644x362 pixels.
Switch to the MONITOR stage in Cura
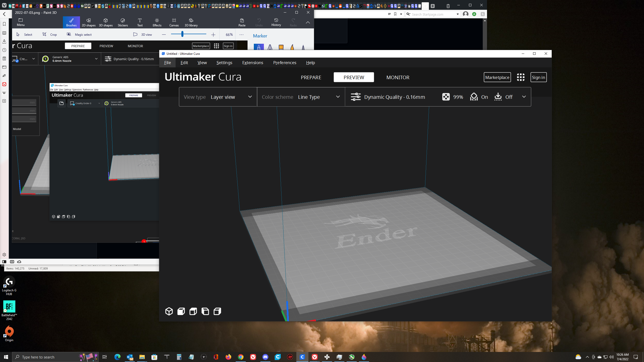point(398,77)
